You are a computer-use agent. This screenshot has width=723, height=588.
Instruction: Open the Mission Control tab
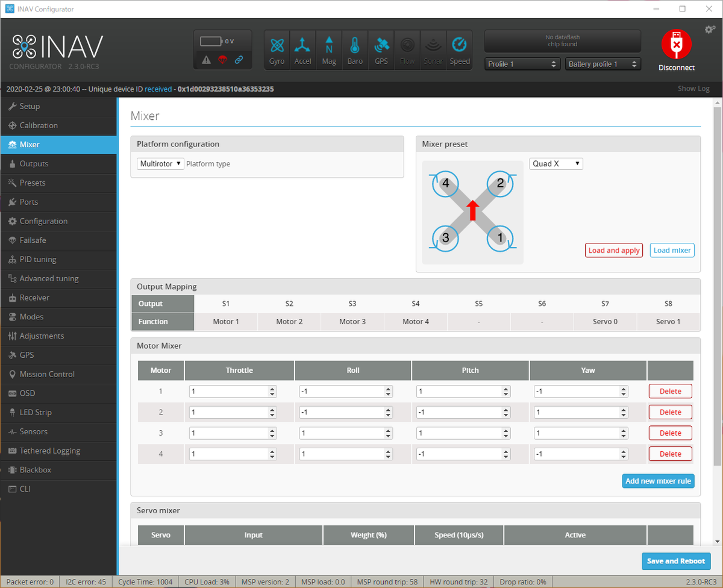[58, 374]
